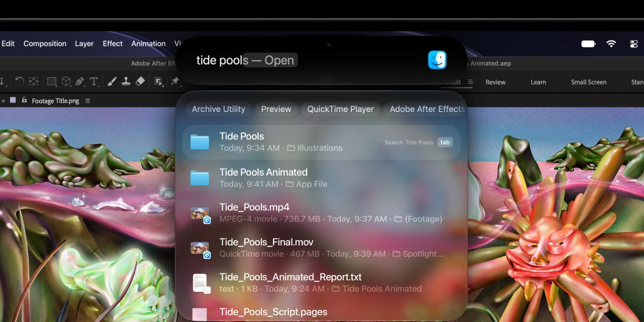Select the Eraser tool
The width and height of the screenshot is (644, 322).
click(x=140, y=81)
